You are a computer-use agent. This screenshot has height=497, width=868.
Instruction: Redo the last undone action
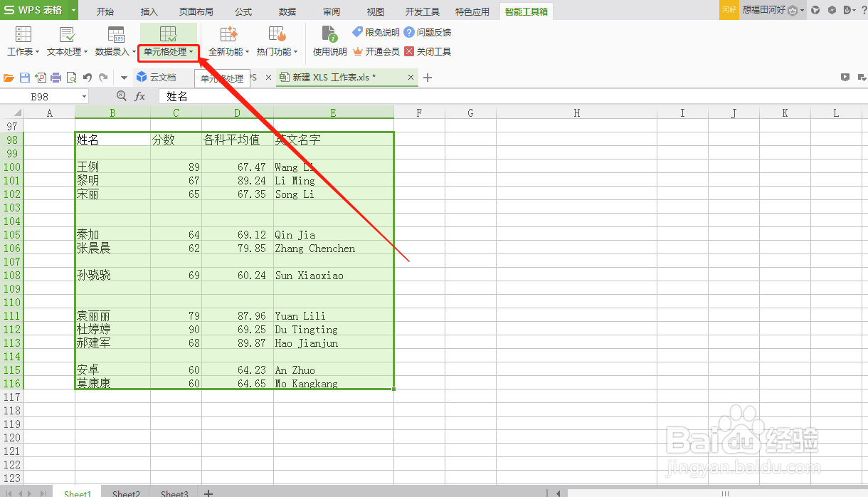coord(104,78)
